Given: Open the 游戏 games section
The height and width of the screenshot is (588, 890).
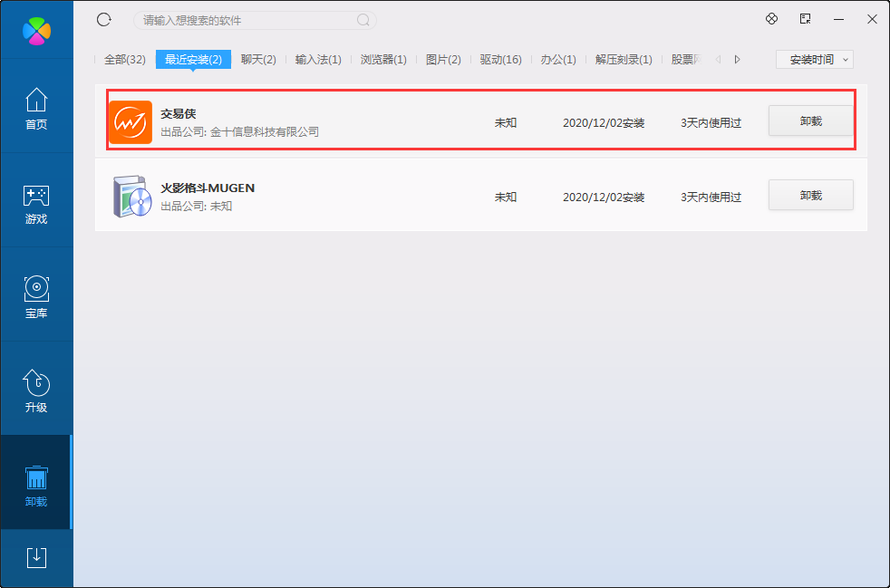Looking at the screenshot, I should click(36, 203).
